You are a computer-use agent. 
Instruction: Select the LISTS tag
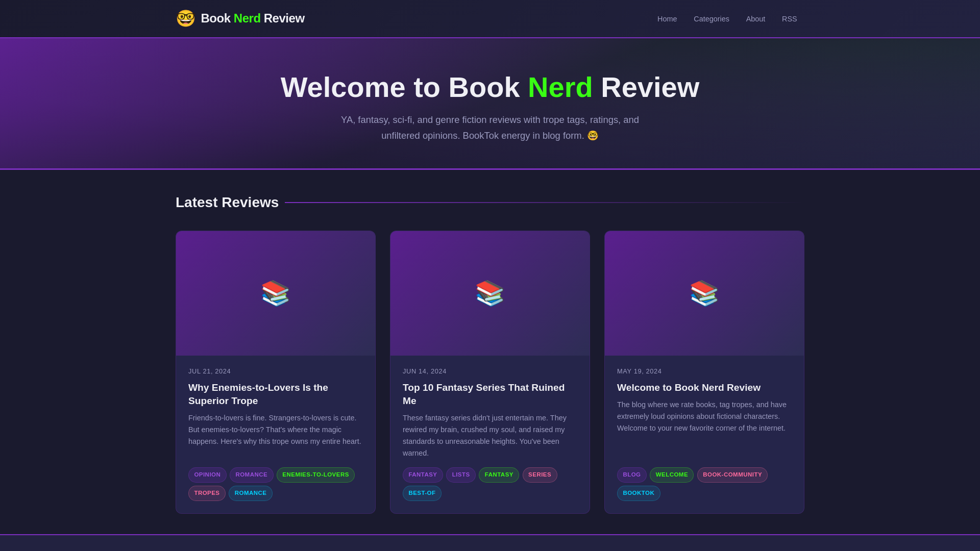[x=461, y=475]
